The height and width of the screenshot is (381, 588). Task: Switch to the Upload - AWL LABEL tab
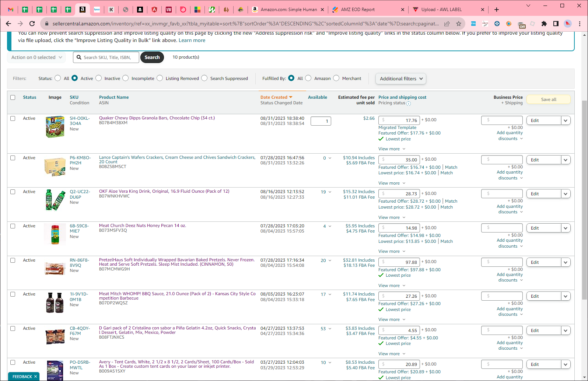click(448, 10)
